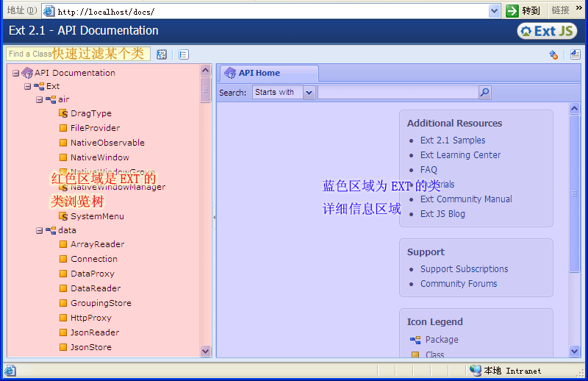
Task: Click the DataProxy class icon
Action: [x=63, y=274]
